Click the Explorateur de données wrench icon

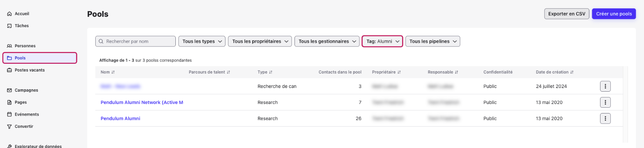point(9,146)
